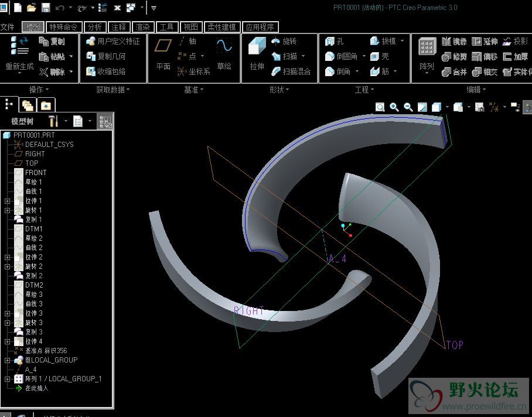
Task: Select the 加厚 (Thicken) tool
Action: tap(516, 57)
